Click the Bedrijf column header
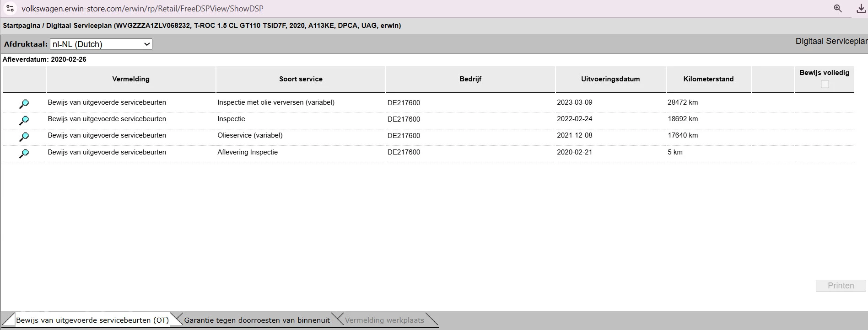 [x=470, y=79]
